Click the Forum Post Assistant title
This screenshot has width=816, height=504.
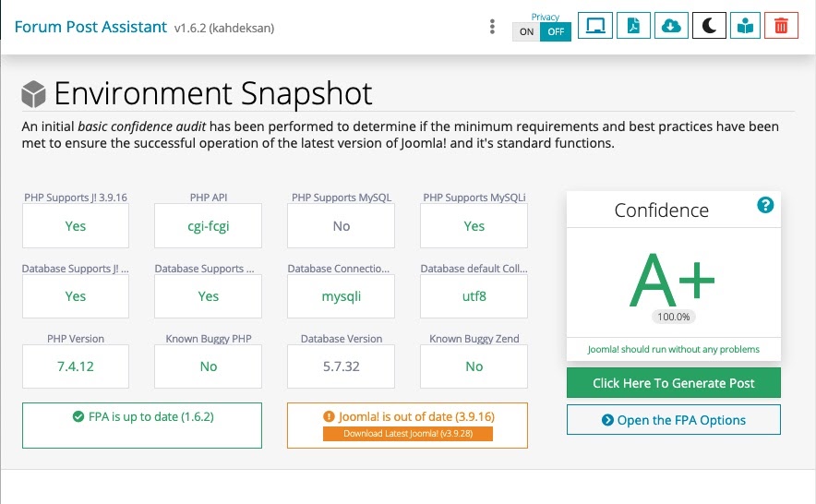pos(91,27)
